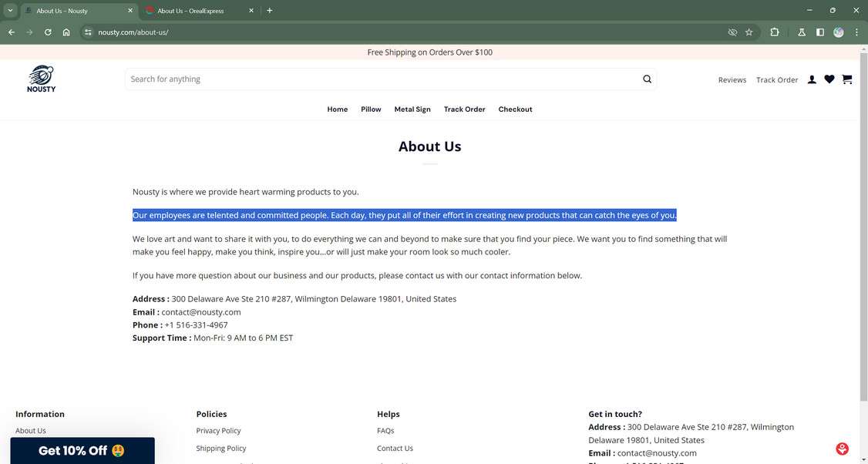Screen dimensions: 868x464
Task: Open Chrome Labs flask icon
Action: click(802, 32)
